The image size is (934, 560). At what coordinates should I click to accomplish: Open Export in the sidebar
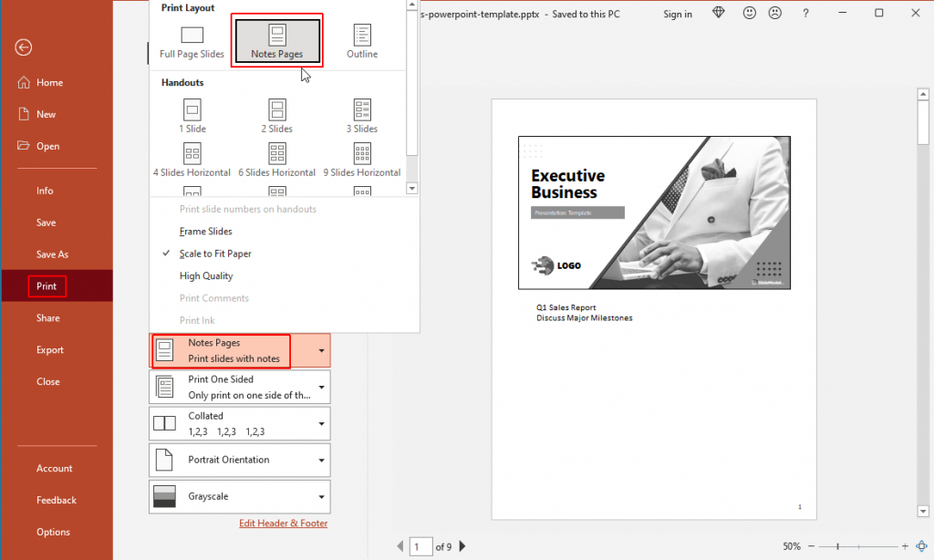(x=57, y=349)
